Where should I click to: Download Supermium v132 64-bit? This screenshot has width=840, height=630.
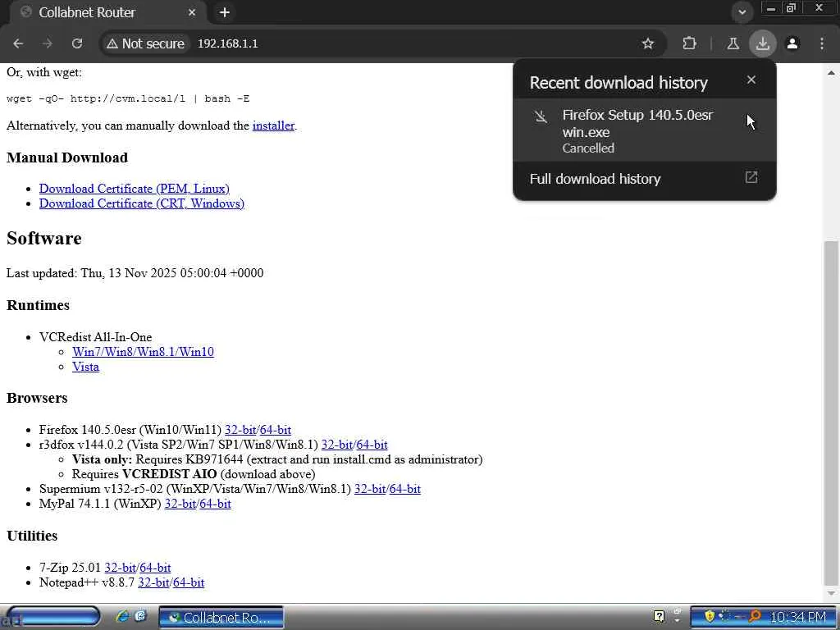point(405,489)
